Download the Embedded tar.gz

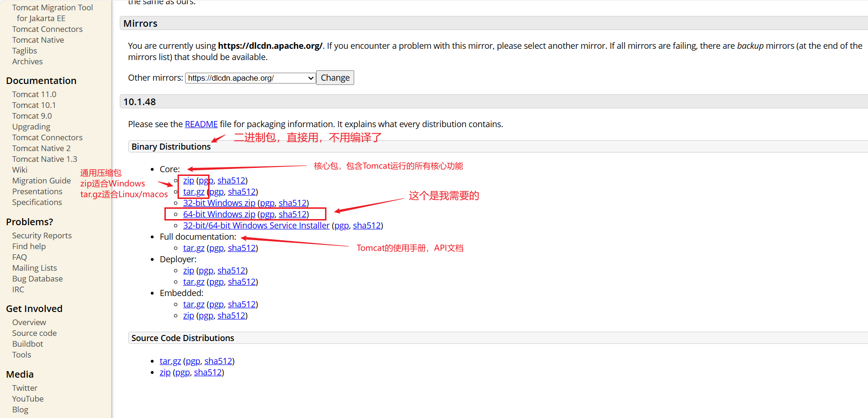(x=194, y=304)
